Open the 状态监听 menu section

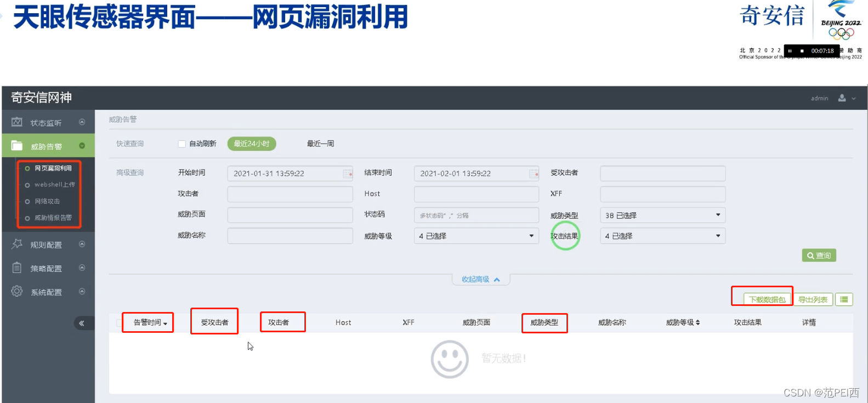tap(48, 122)
